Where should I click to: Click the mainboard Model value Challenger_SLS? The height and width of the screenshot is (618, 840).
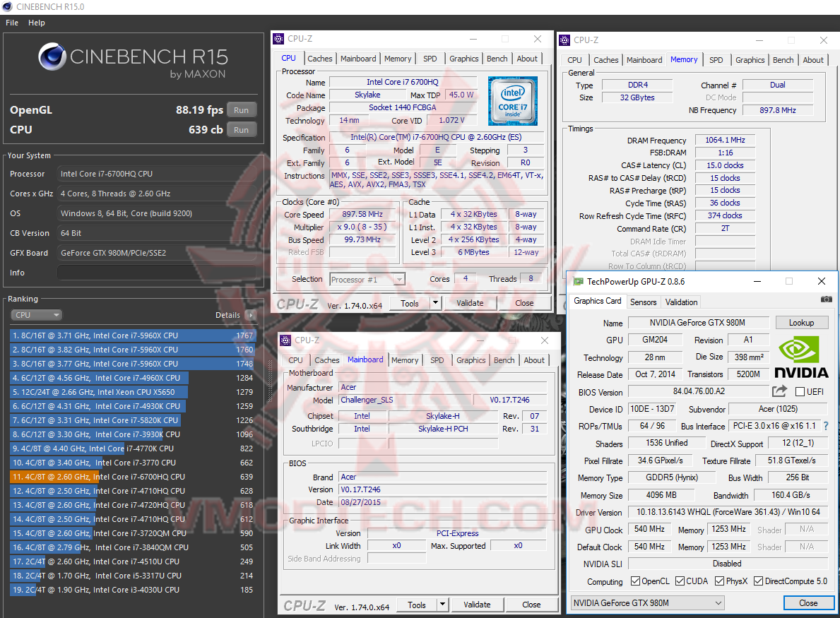click(405, 400)
